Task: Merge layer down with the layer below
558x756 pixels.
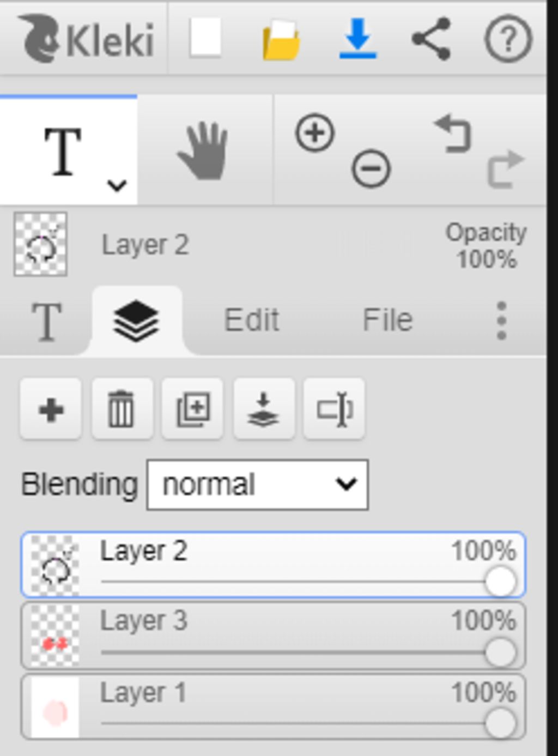Action: click(x=264, y=409)
